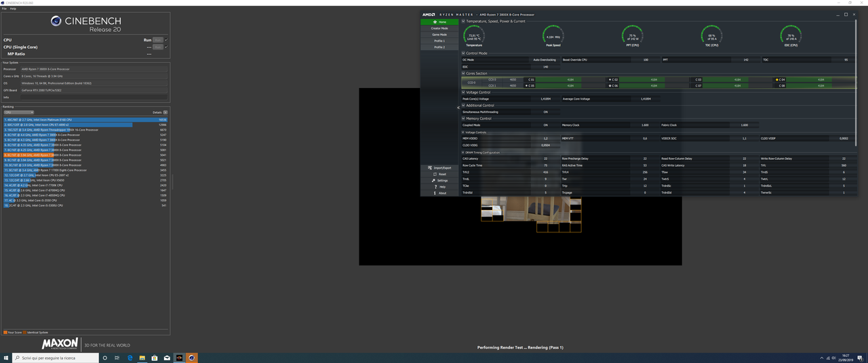Click the Peak Speed gauge
Screen dimensions: 868x363
click(553, 35)
